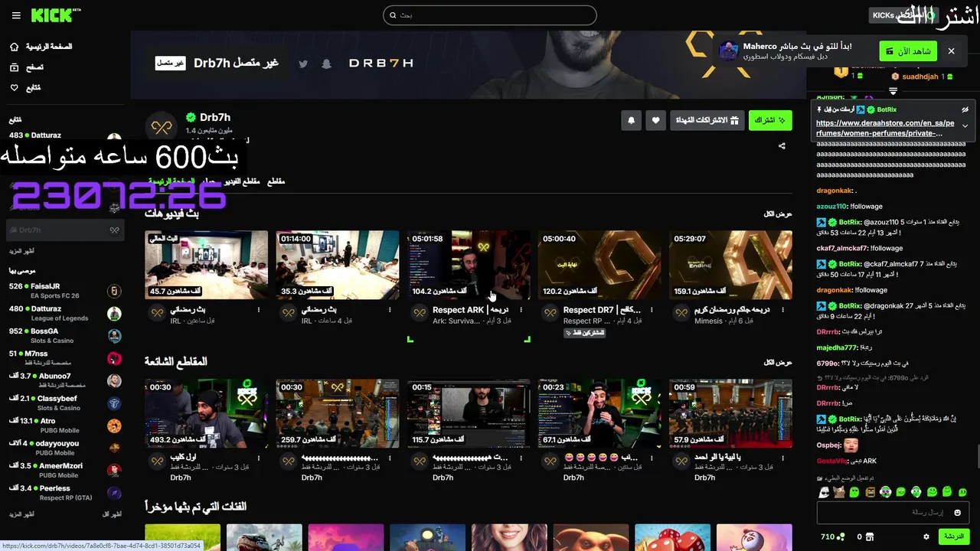
Task: Open video options for Respect RP DR7 video
Action: coord(652,310)
